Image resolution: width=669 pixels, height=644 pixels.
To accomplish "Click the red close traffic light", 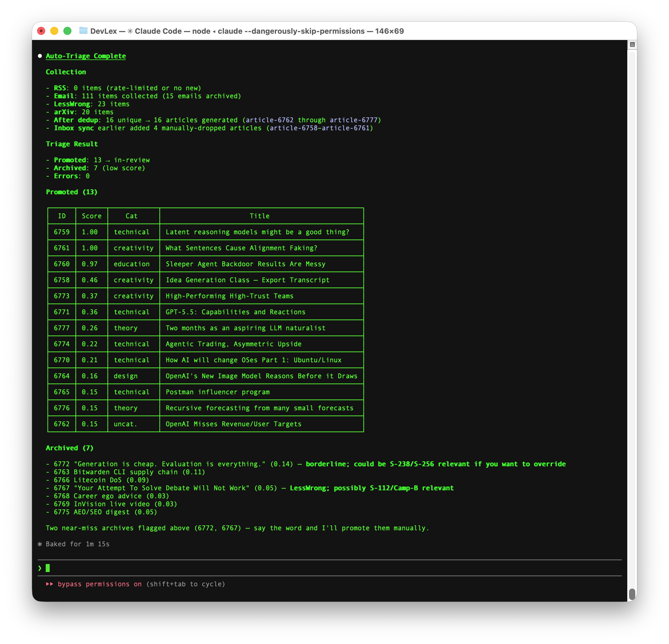I will click(41, 31).
